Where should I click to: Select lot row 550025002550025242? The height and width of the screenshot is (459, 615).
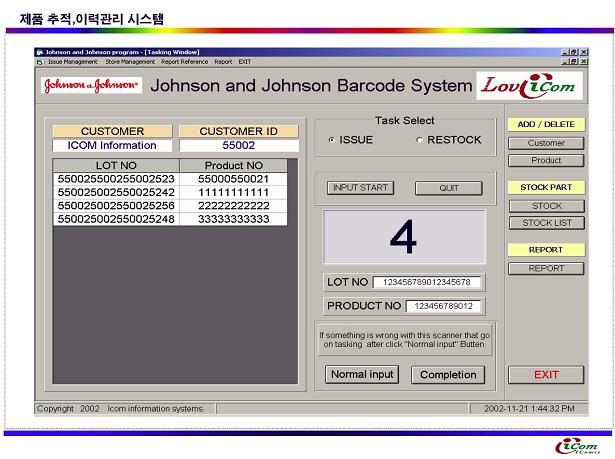(x=116, y=192)
